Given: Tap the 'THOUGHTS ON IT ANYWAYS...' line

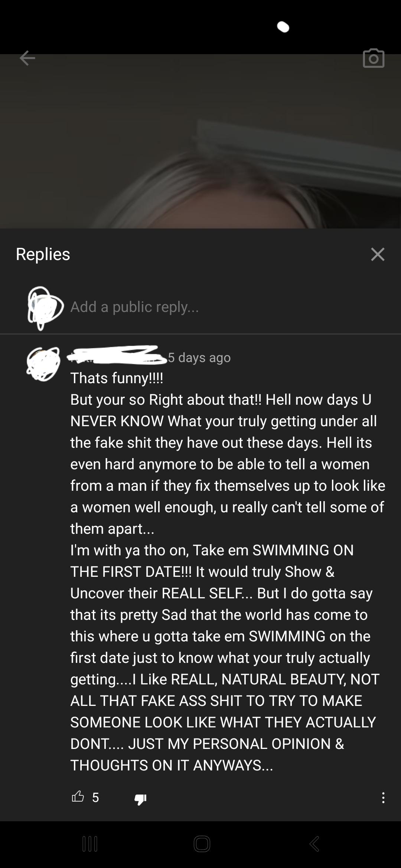Looking at the screenshot, I should point(172,765).
